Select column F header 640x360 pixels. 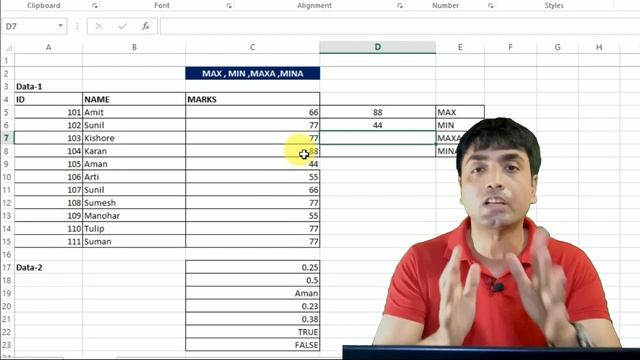[510, 47]
